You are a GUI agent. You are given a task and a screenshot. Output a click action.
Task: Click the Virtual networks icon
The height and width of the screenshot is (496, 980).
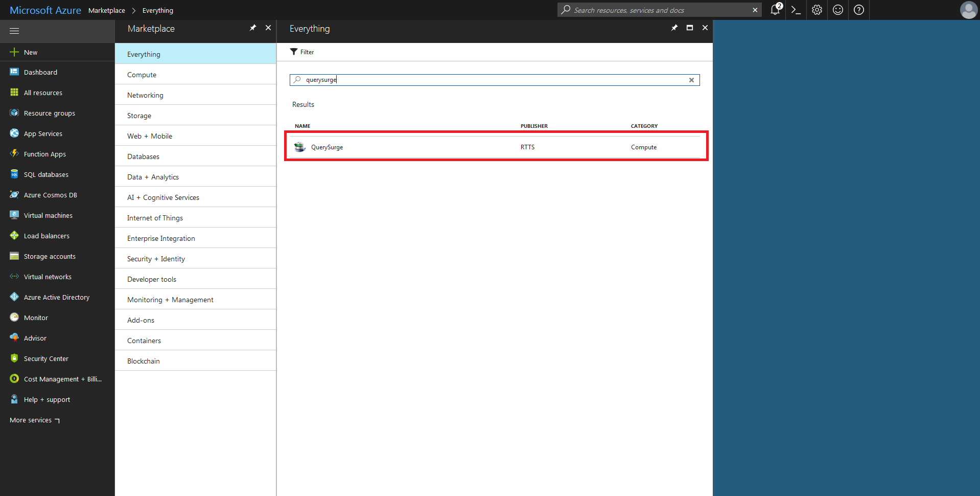14,277
